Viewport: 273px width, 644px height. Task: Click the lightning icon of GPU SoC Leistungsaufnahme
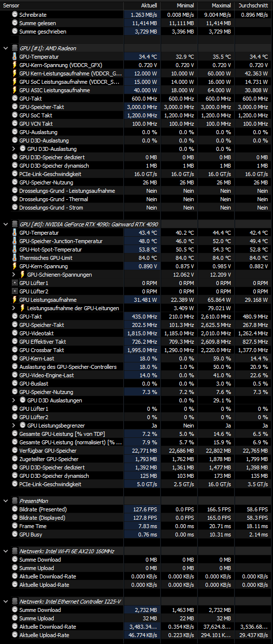click(x=14, y=82)
